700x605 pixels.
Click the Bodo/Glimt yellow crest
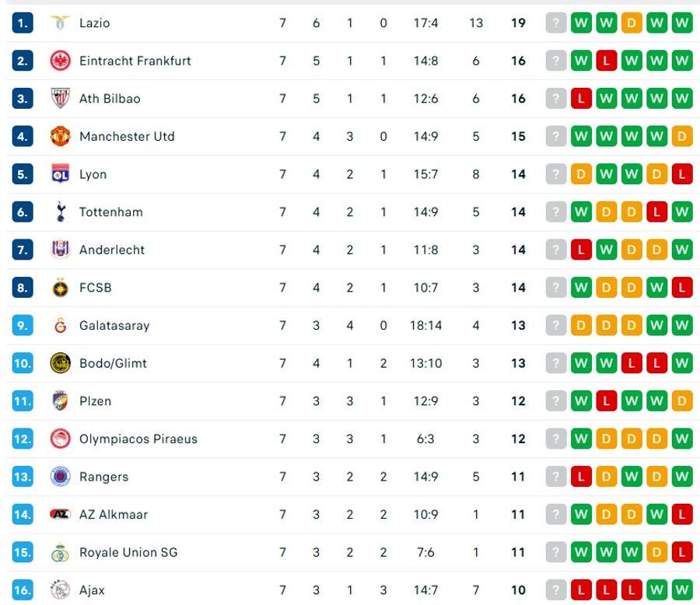[60, 363]
